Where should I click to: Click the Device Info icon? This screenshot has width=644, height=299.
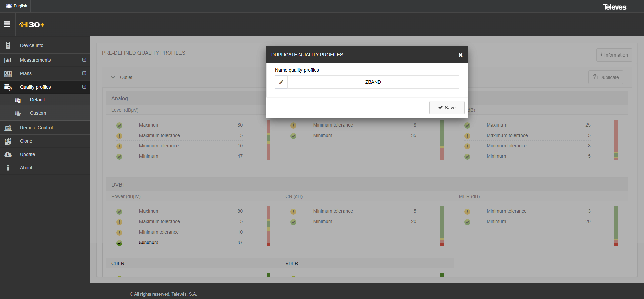pyautogui.click(x=8, y=45)
